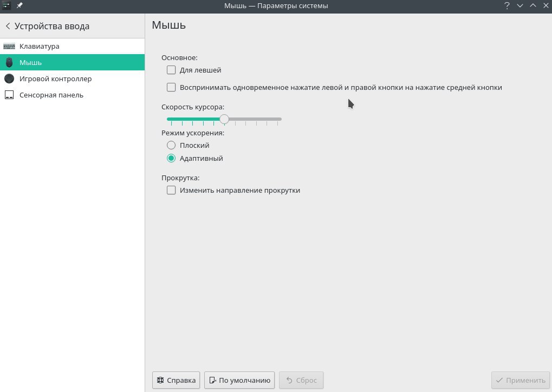The width and height of the screenshot is (552, 392).
Task: Click the Прокрутка: section label
Action: click(180, 178)
